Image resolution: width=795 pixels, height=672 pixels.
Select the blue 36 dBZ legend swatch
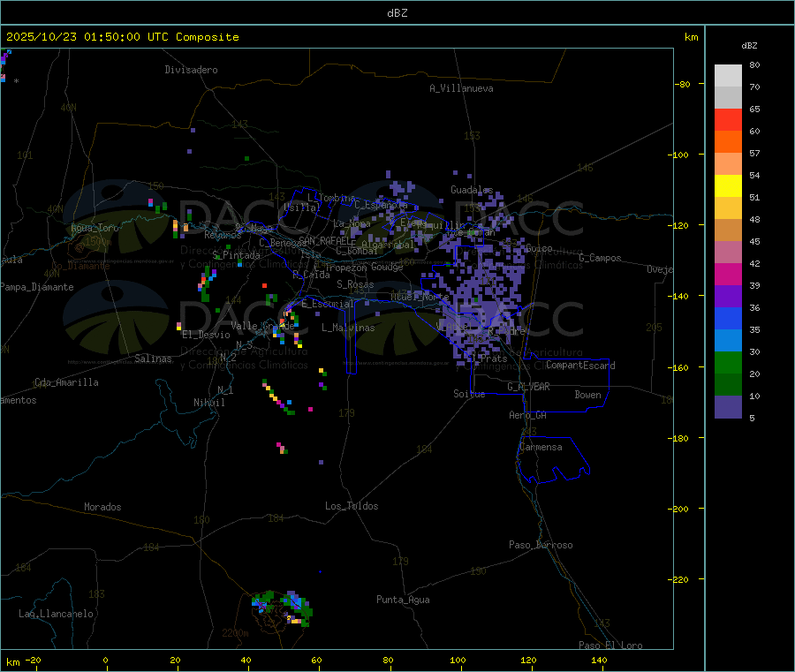click(x=728, y=318)
